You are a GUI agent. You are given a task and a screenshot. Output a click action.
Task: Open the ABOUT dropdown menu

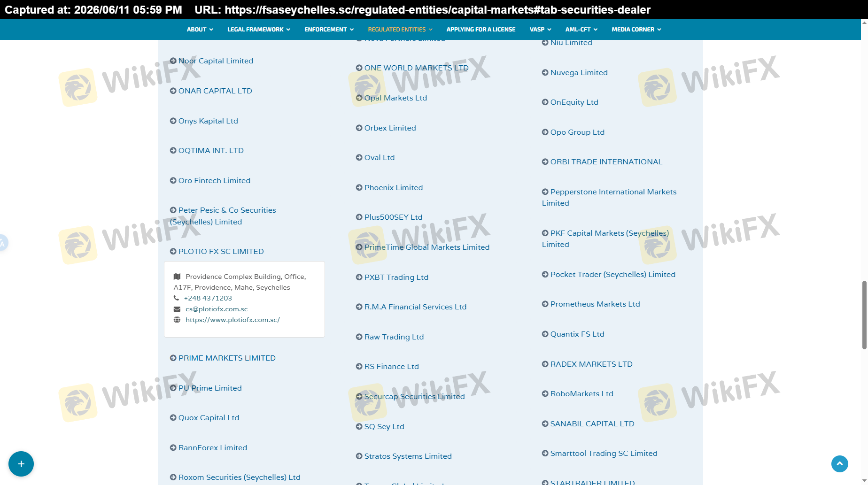tap(200, 30)
